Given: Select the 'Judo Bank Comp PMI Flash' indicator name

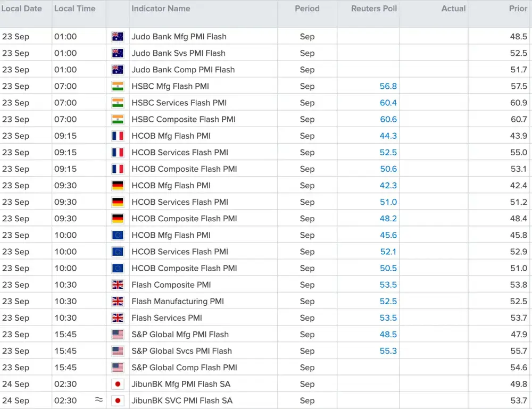Looking at the screenshot, I should tap(183, 70).
